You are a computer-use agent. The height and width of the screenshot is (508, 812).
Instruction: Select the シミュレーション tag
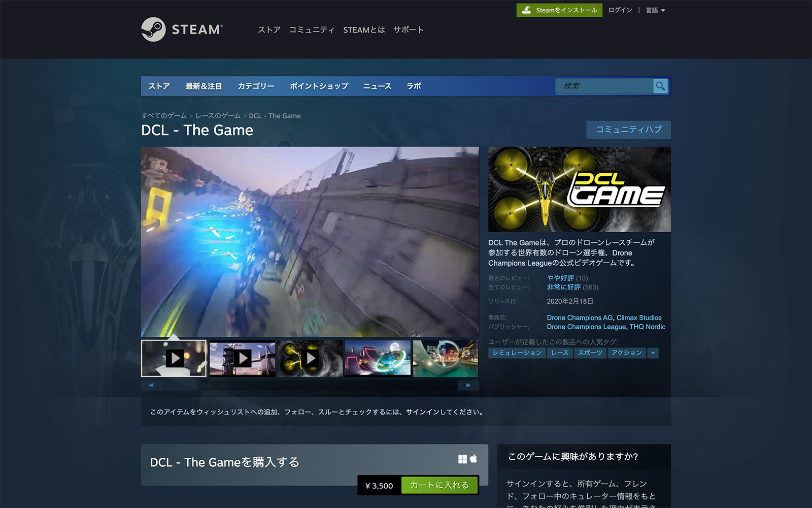point(516,353)
